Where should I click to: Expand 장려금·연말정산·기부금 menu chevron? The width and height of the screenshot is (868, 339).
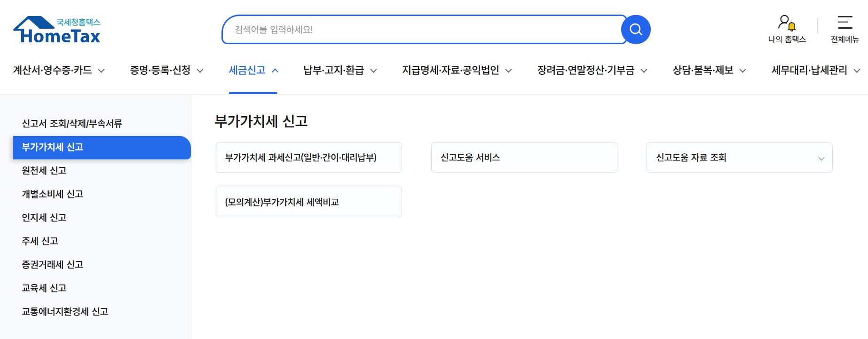[644, 71]
